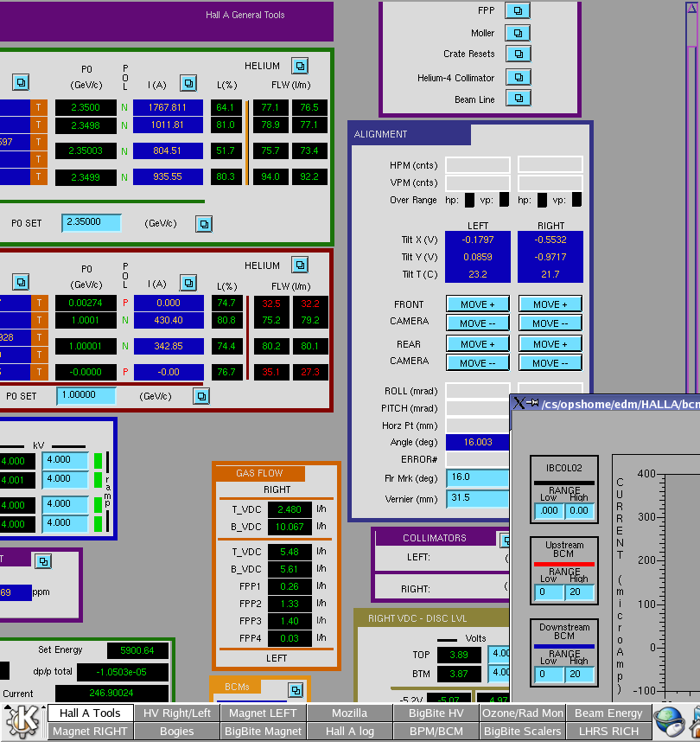The height and width of the screenshot is (742, 700).
Task: Switch to Hall A Tools taskbar window
Action: pos(90,713)
